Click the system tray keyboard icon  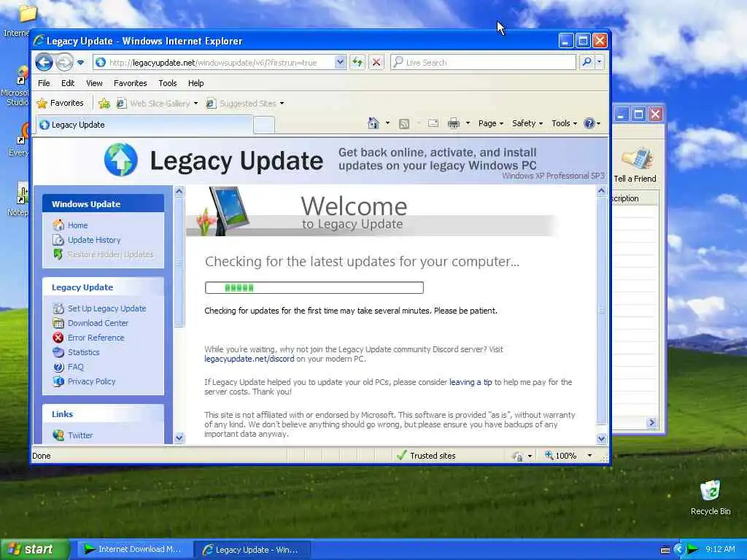coord(665,550)
